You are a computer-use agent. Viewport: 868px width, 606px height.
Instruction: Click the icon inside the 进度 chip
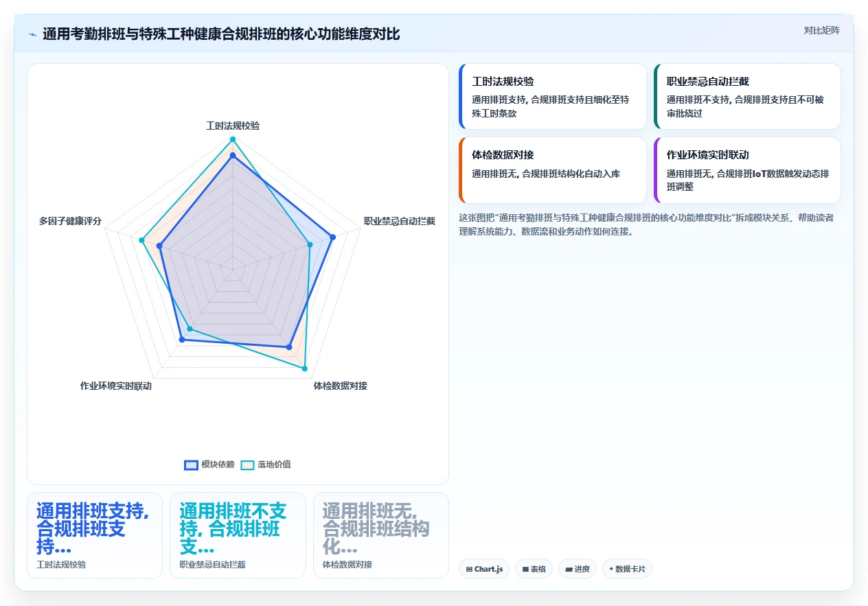coord(569,570)
